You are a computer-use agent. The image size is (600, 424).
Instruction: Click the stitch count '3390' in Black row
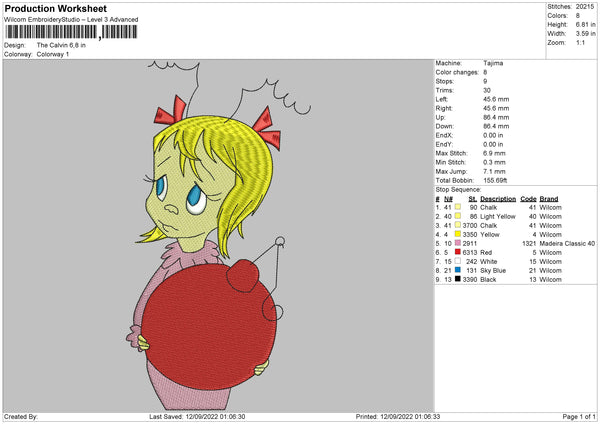(x=470, y=279)
